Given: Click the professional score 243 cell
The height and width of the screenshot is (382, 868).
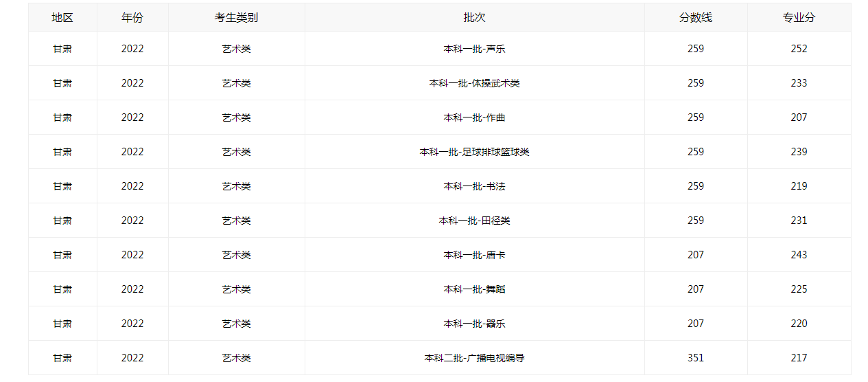Looking at the screenshot, I should pos(799,255).
